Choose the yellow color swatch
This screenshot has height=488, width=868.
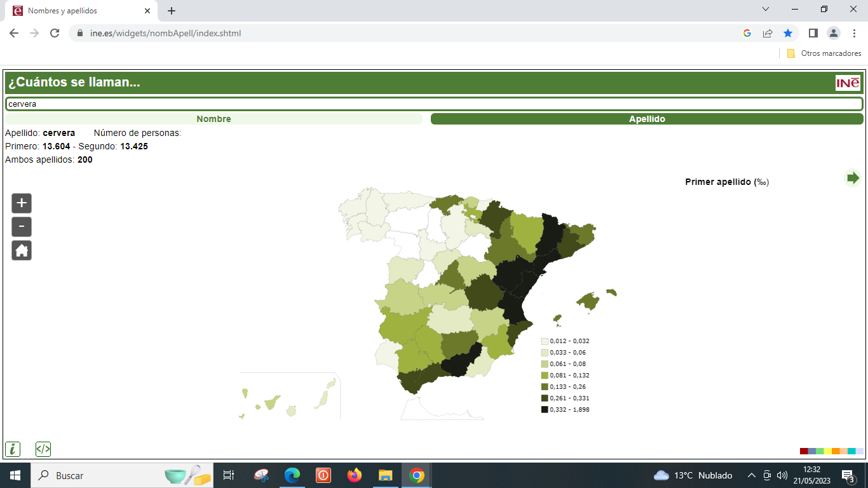click(x=827, y=451)
